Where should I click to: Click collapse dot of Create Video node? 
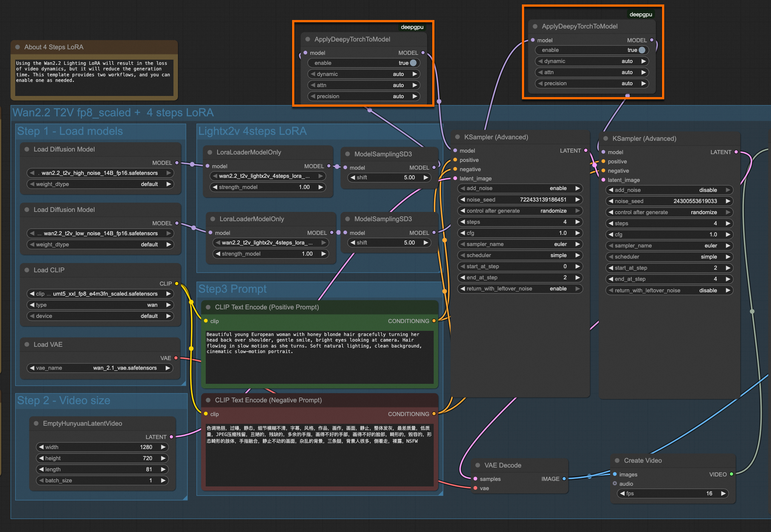pyautogui.click(x=617, y=460)
